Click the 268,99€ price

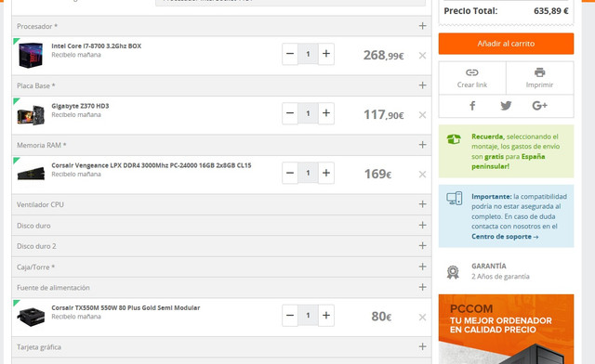[x=383, y=56]
